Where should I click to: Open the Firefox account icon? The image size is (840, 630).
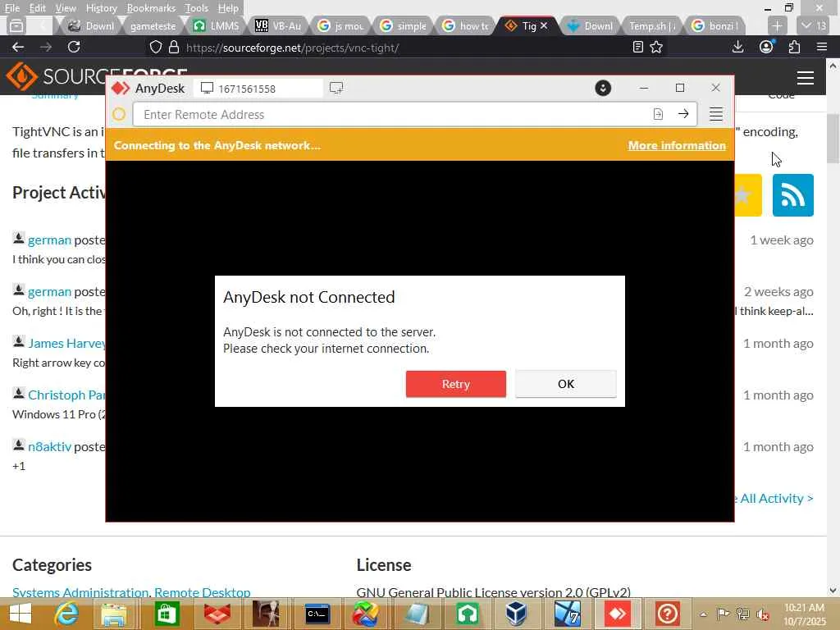tap(766, 47)
